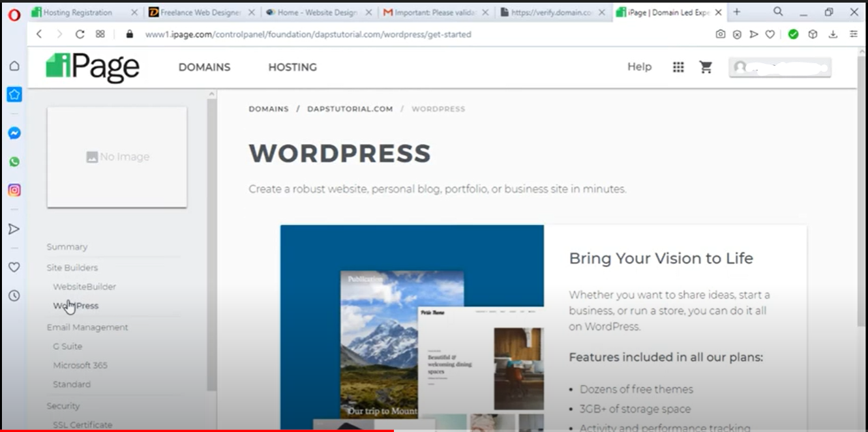Click the Opera sidebar start page home icon
868x432 pixels.
(14, 66)
